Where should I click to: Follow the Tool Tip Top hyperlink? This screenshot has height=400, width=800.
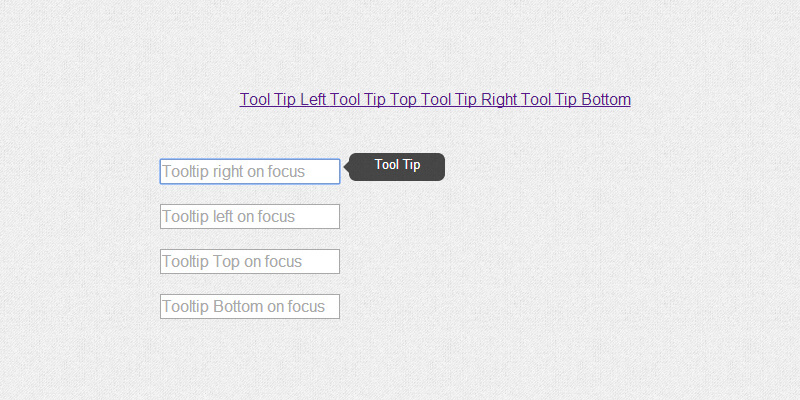pos(373,100)
